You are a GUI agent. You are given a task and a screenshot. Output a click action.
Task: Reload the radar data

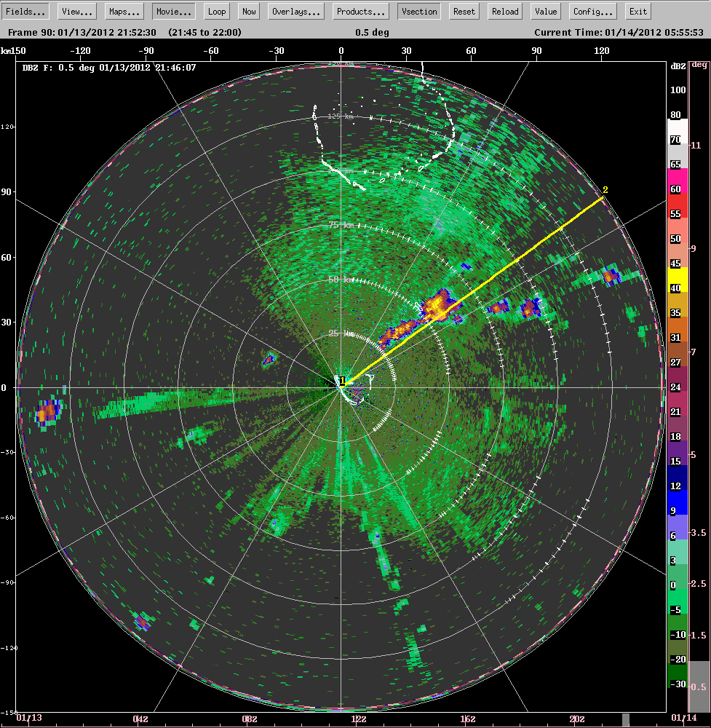point(504,11)
